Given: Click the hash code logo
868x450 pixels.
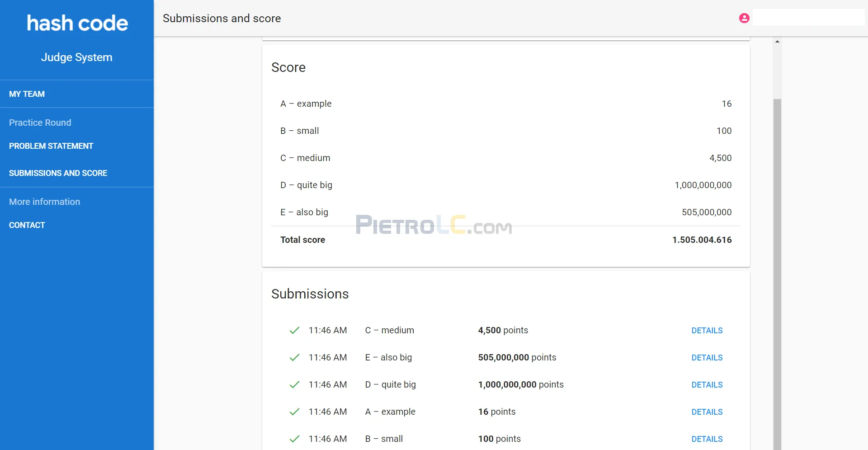Looking at the screenshot, I should pos(77,23).
